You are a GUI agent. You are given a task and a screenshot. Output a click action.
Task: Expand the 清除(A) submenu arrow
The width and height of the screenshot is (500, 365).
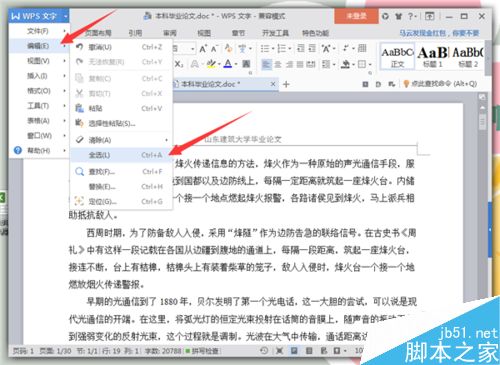(166, 140)
